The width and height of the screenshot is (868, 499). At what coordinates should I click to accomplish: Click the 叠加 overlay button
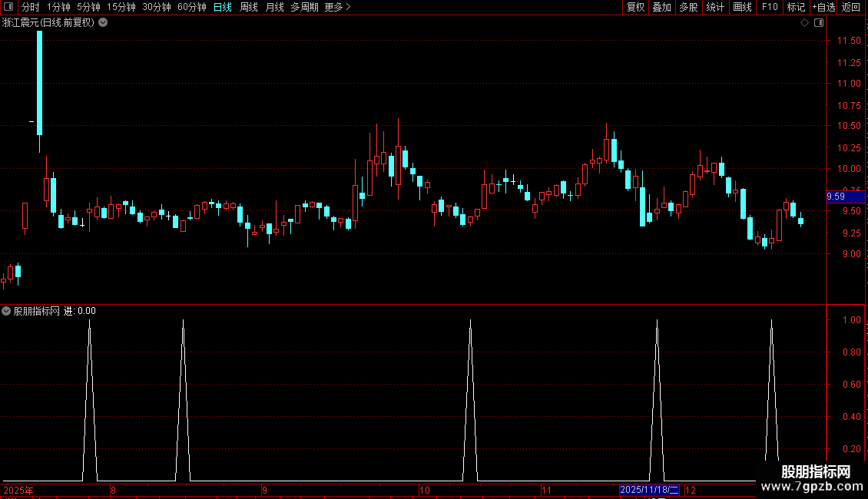(x=661, y=7)
